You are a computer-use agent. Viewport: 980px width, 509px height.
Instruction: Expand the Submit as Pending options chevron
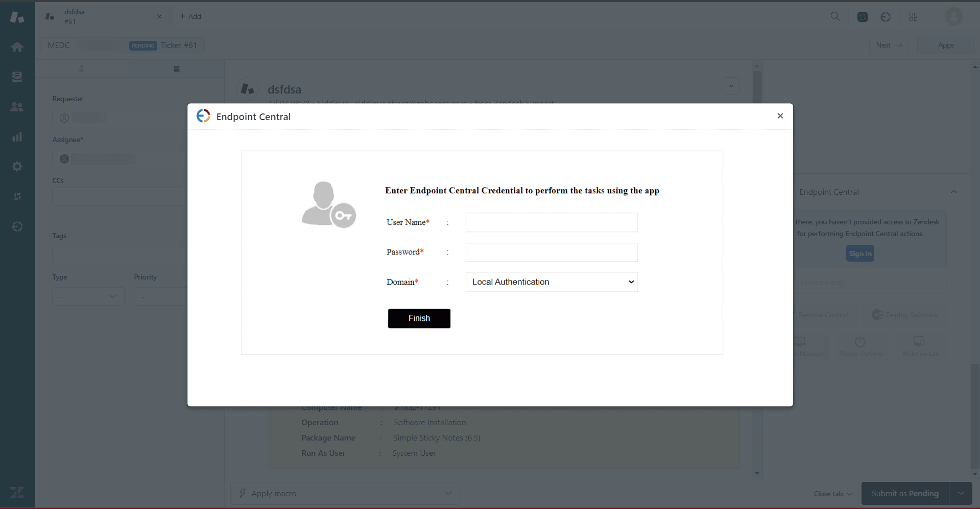coord(962,493)
